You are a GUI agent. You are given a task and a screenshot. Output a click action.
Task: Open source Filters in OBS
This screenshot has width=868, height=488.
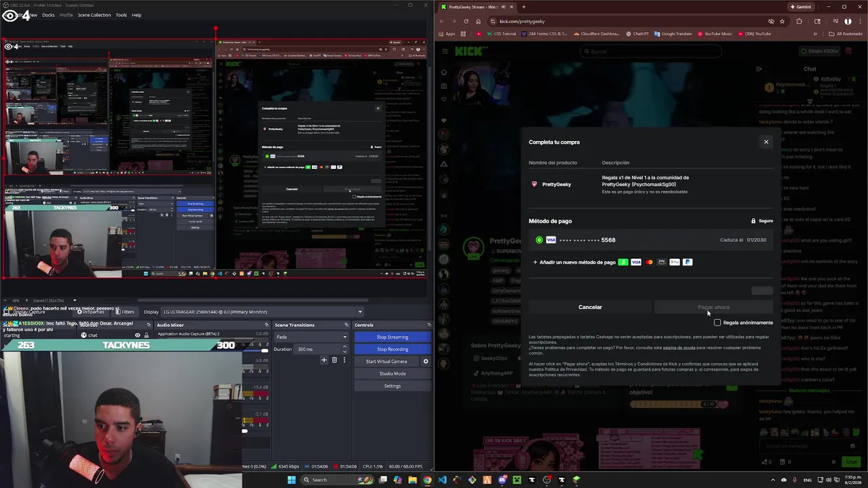pyautogui.click(x=125, y=312)
